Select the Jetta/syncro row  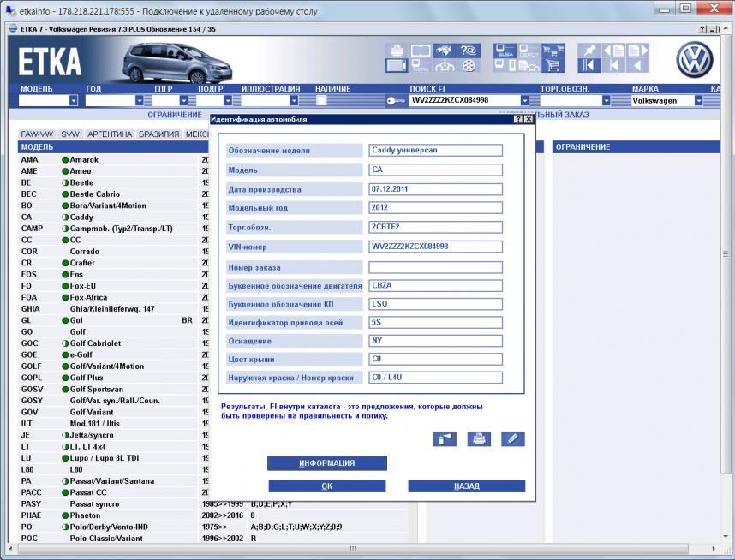pyautogui.click(x=113, y=435)
